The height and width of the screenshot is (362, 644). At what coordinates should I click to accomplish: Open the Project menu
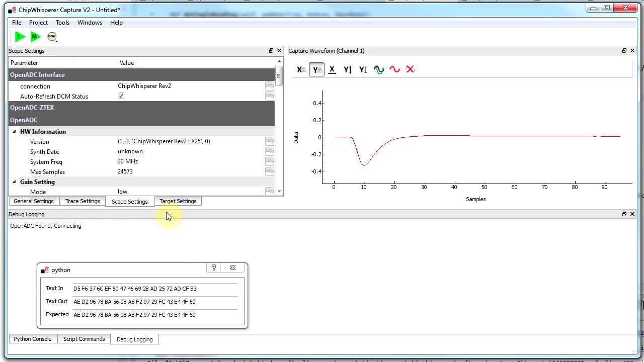point(38,23)
